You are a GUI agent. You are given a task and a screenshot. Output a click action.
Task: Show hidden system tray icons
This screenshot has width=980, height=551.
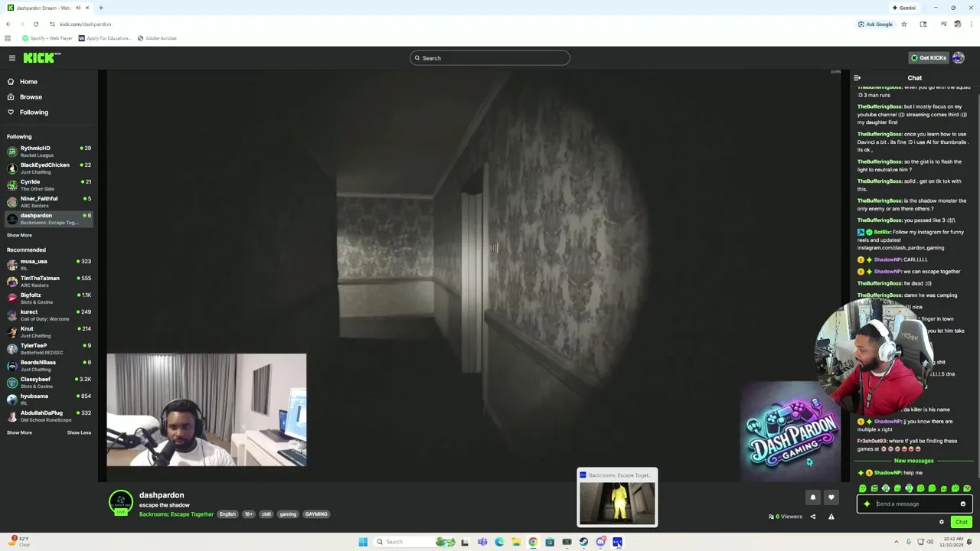tap(896, 542)
